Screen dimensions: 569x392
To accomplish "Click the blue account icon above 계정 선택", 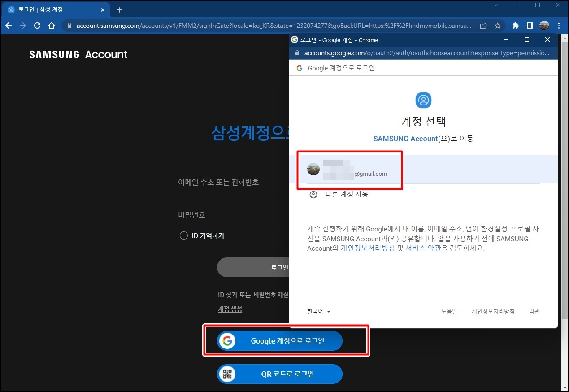I will click(x=423, y=100).
